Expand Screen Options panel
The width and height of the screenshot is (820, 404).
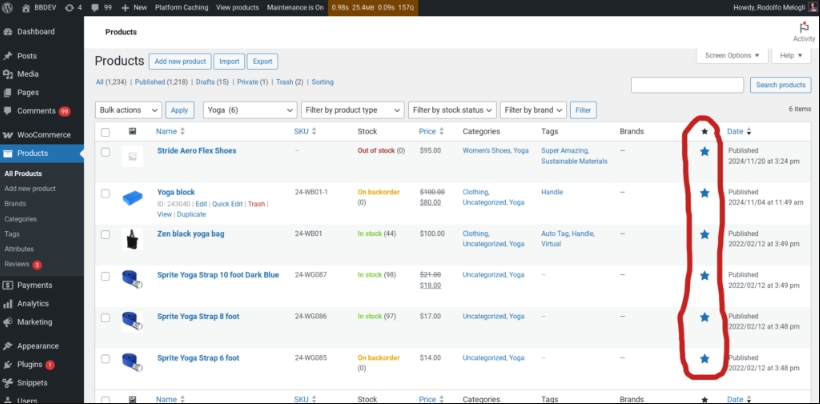tap(732, 55)
